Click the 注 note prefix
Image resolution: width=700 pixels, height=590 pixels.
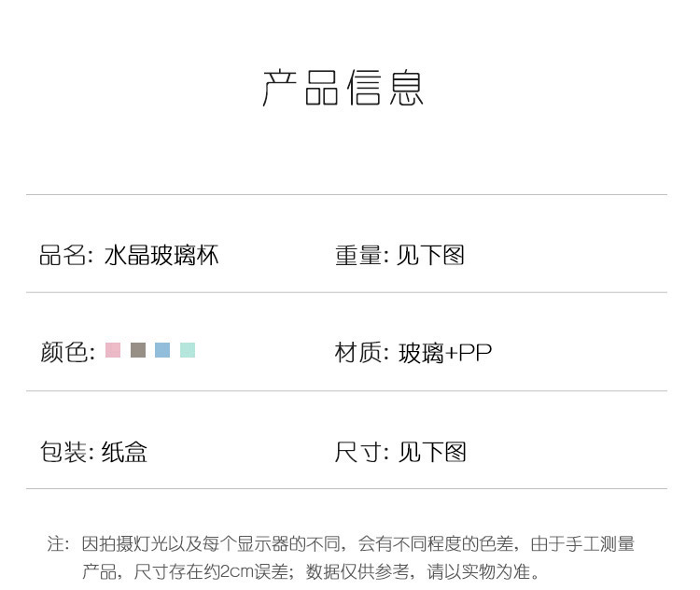[x=55, y=544]
